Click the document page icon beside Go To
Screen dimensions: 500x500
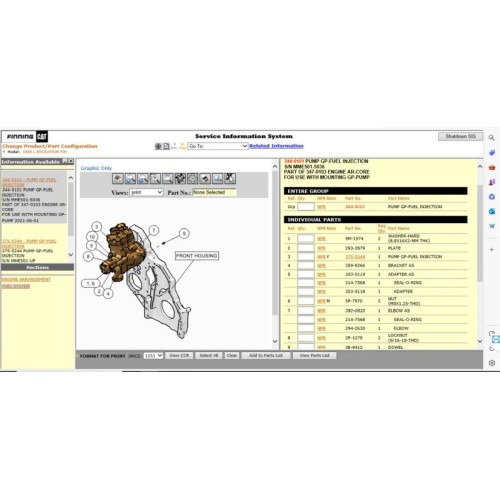[166, 146]
